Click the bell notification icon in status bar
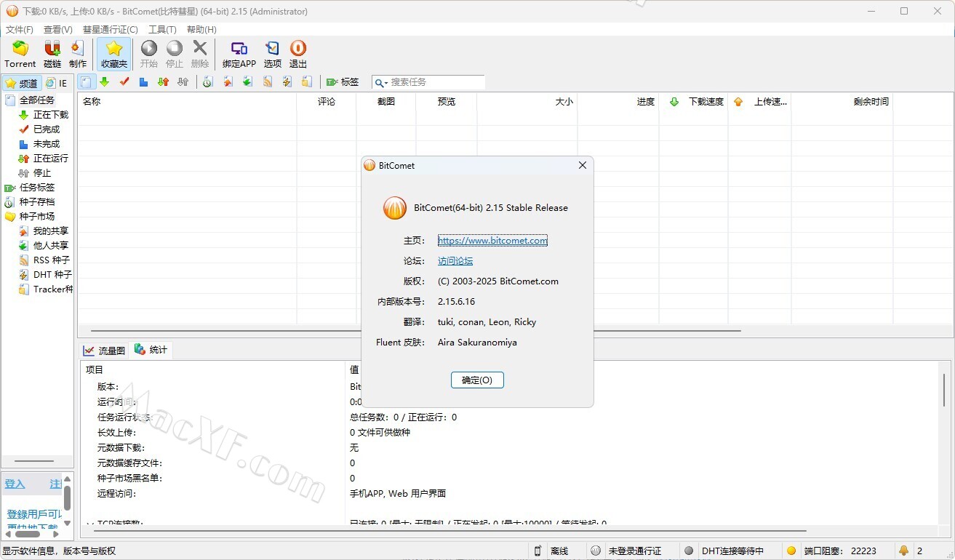The width and height of the screenshot is (955, 560). 904,551
